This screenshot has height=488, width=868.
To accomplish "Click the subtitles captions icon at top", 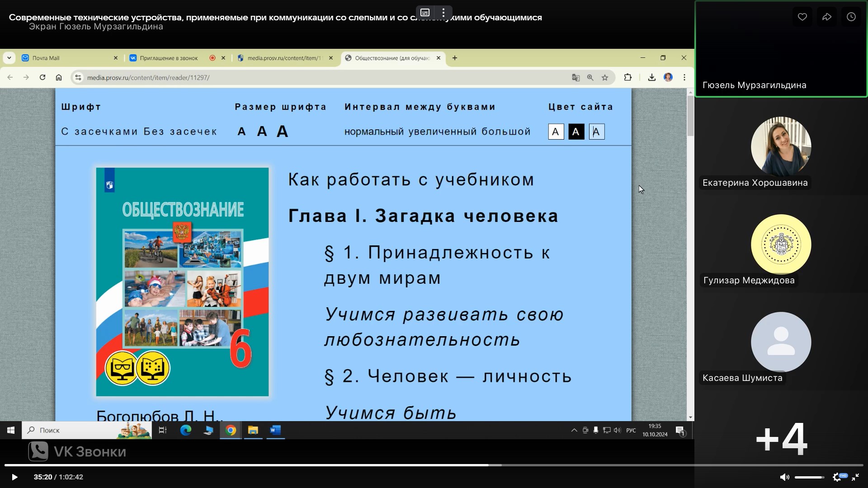I will tap(425, 13).
